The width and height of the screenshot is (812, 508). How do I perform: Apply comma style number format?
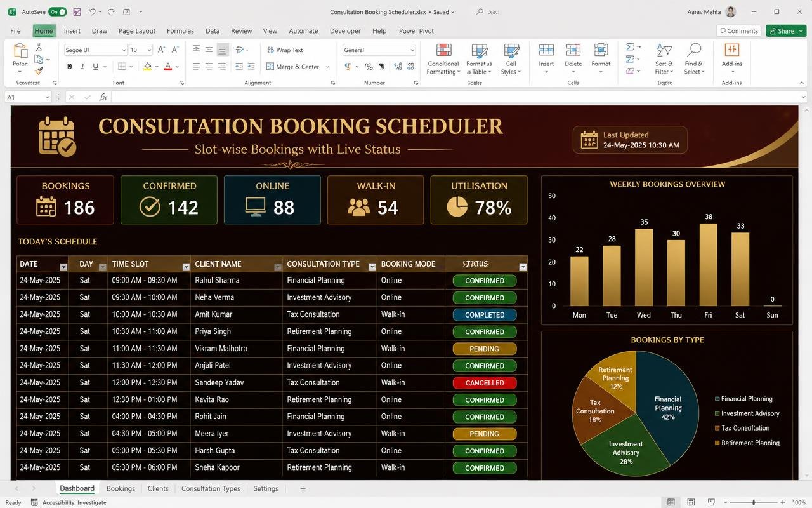tap(381, 67)
